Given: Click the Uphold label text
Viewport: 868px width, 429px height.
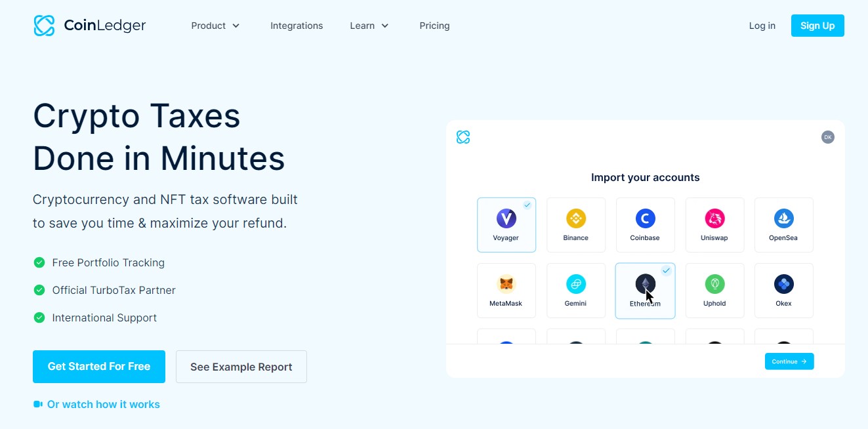Looking at the screenshot, I should pos(714,304).
